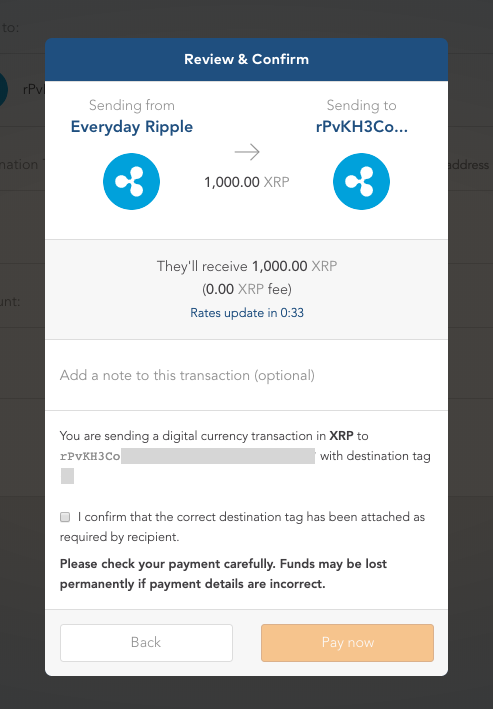
Task: Click the They'll receive 1,000.00 XRP line
Action: click(247, 266)
